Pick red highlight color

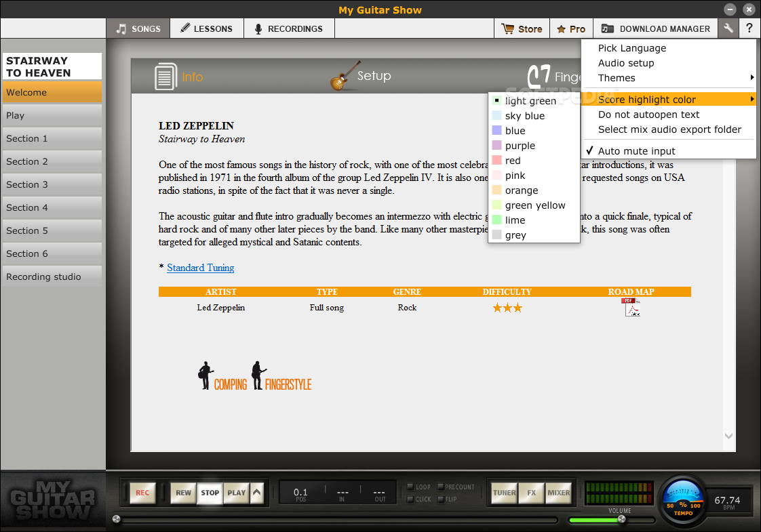[x=534, y=161]
